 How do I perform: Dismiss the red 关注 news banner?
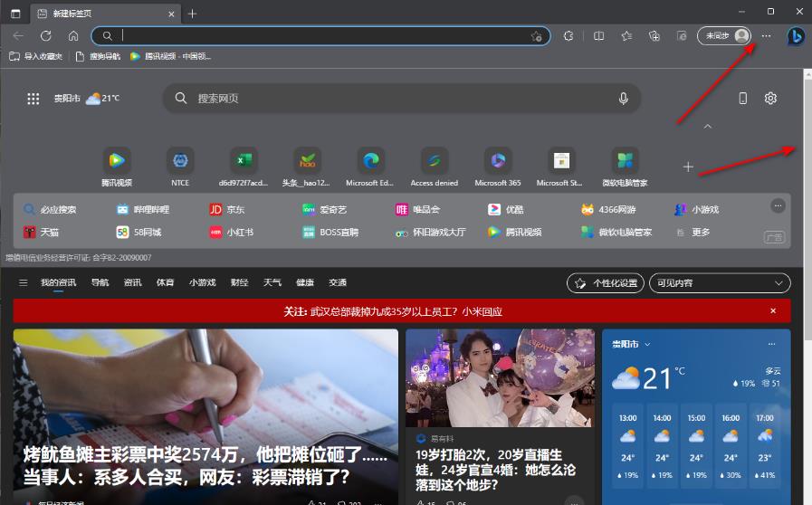[x=773, y=310]
